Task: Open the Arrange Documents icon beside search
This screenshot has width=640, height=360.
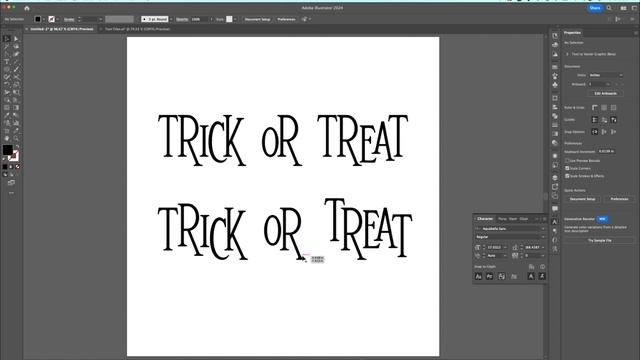Action: pos(623,8)
